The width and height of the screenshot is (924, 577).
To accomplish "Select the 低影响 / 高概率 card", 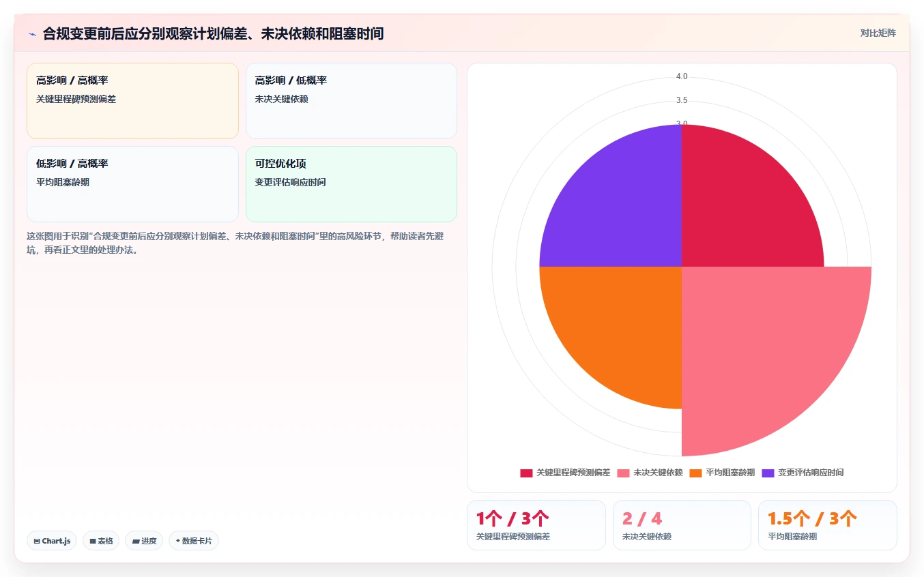I will 132,184.
